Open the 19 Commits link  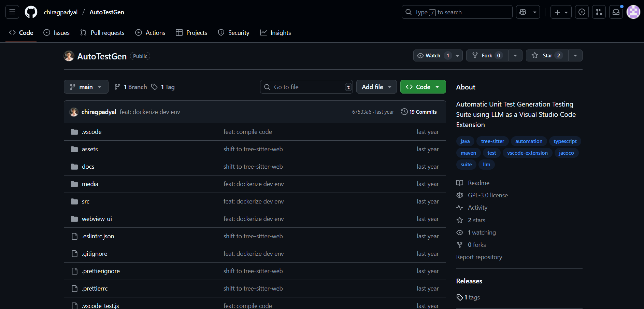coord(423,112)
